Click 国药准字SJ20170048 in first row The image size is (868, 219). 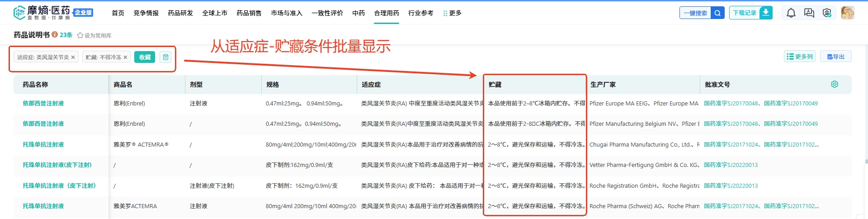(731, 103)
